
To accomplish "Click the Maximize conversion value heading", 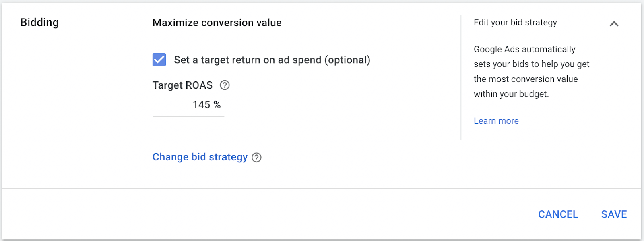I will [217, 23].
